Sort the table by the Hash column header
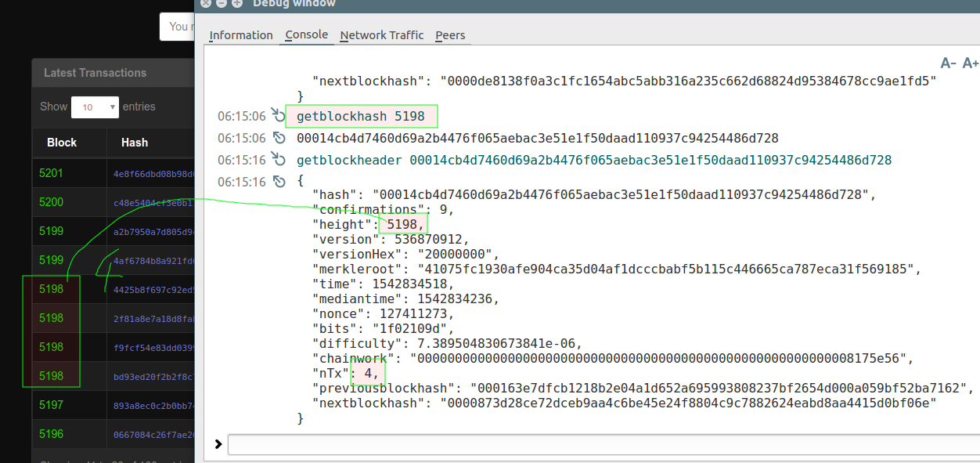The height and width of the screenshot is (463, 980). [x=135, y=143]
